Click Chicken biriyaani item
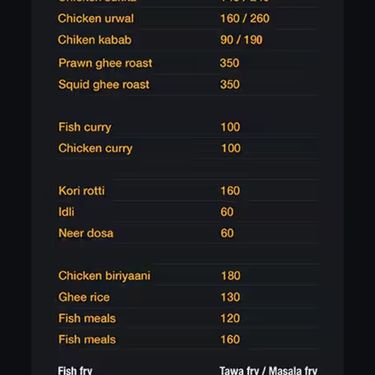375x375 pixels. (x=104, y=276)
